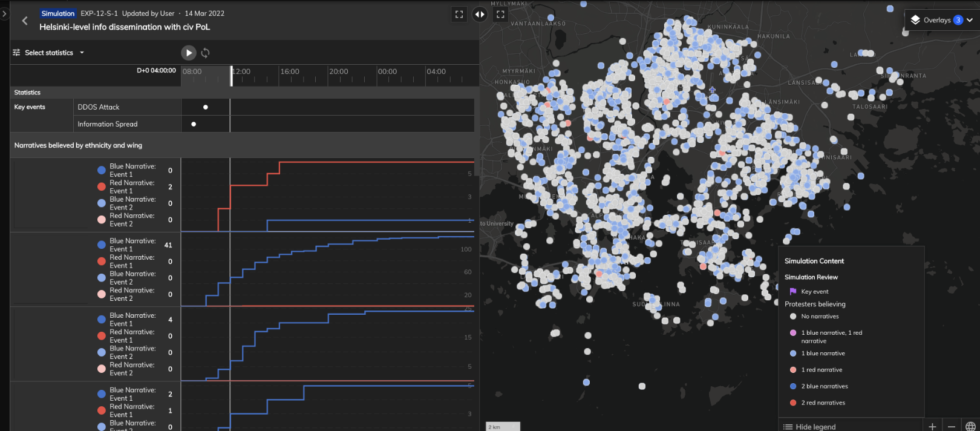
Task: Click the panel split resize handle
Action: [480, 15]
